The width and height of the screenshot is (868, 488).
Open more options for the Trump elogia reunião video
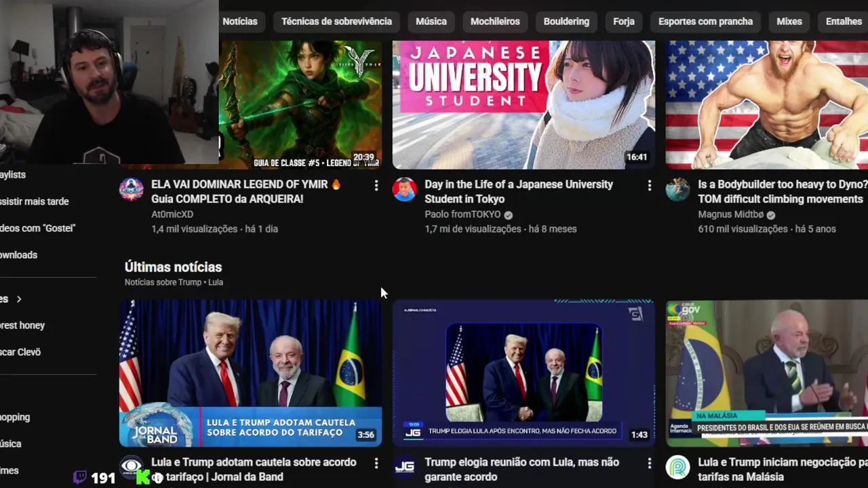point(649,464)
